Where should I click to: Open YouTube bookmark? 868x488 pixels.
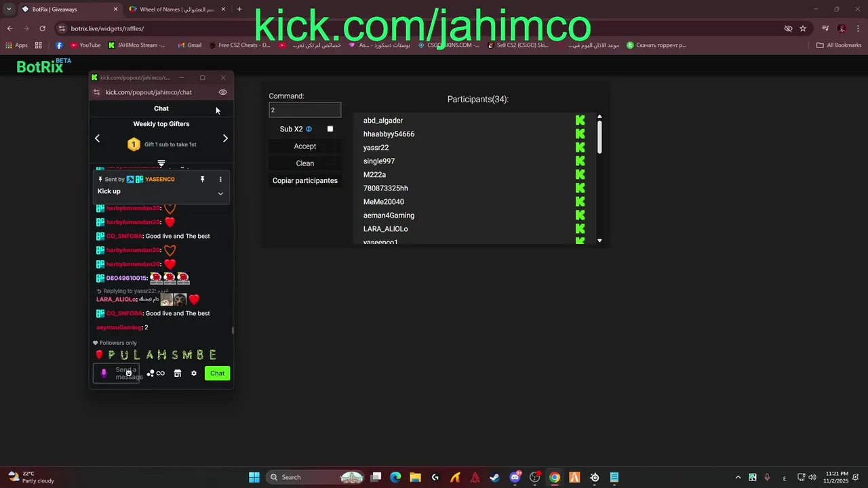pos(85,45)
